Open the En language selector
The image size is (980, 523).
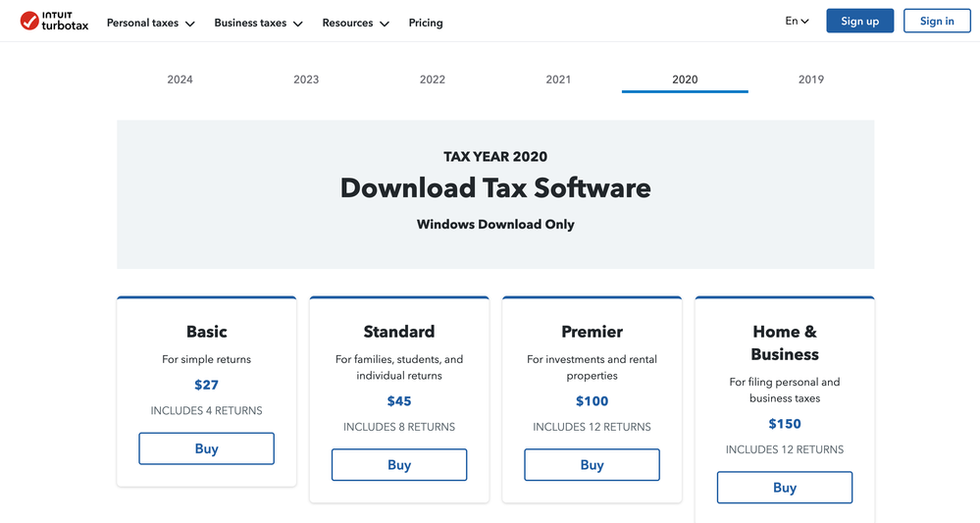[797, 22]
